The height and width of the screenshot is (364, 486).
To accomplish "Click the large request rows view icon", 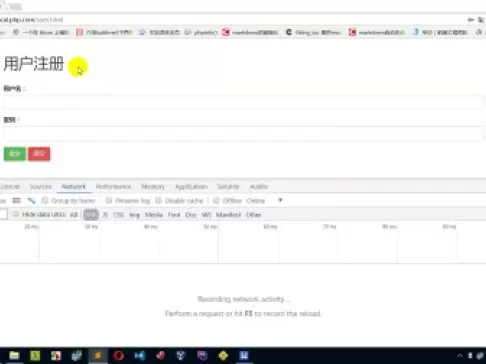I will pyautogui.click(x=16, y=200).
